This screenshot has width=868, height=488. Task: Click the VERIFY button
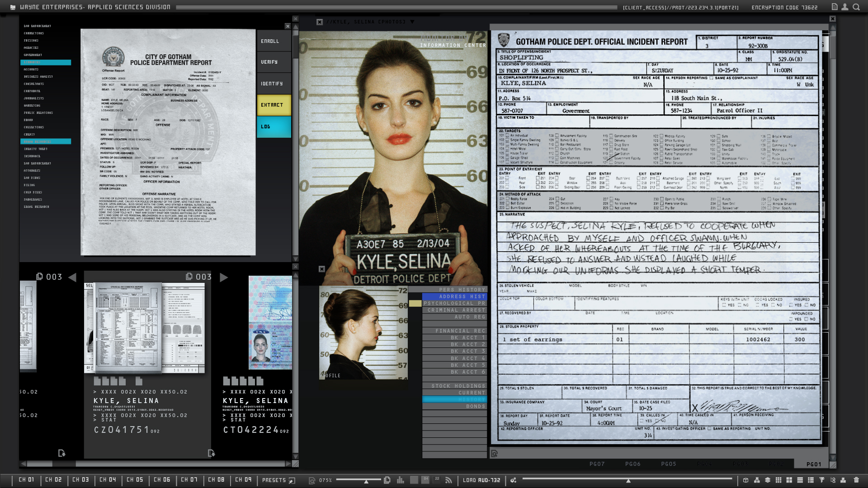tap(274, 62)
